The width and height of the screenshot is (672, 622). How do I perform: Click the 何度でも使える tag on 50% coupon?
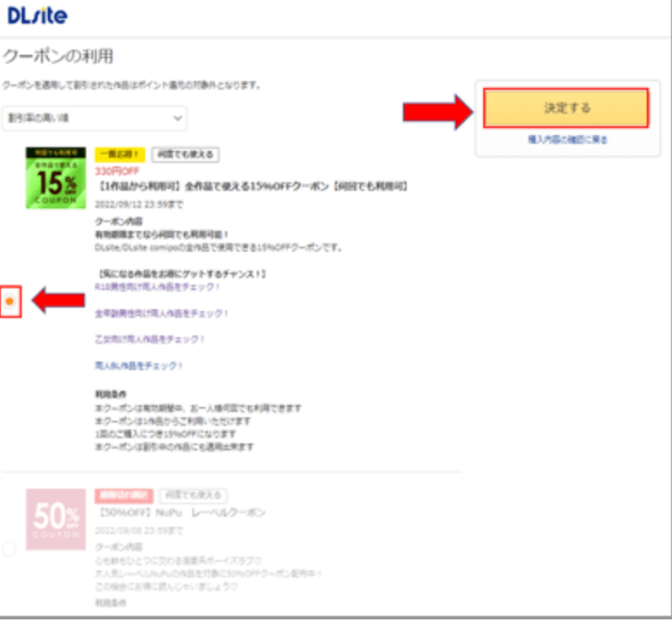tap(193, 496)
